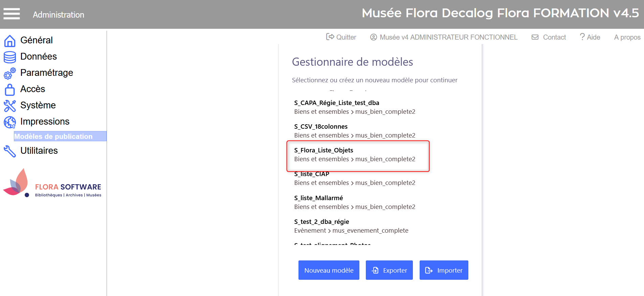
Task: Click the Utilitaires wrench icon
Action: pyautogui.click(x=10, y=151)
